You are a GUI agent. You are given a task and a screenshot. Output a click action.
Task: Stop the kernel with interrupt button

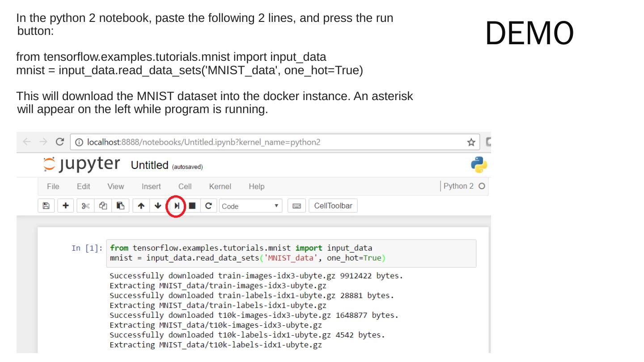tap(192, 206)
